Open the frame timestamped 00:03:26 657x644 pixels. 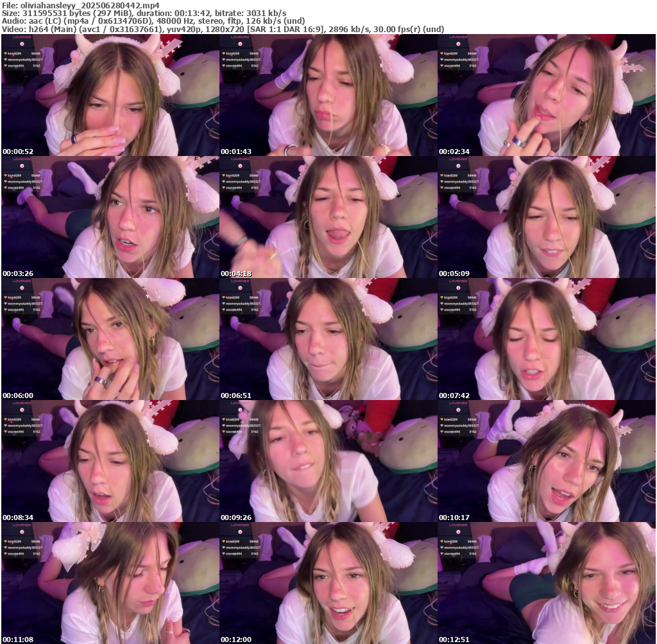[110, 217]
